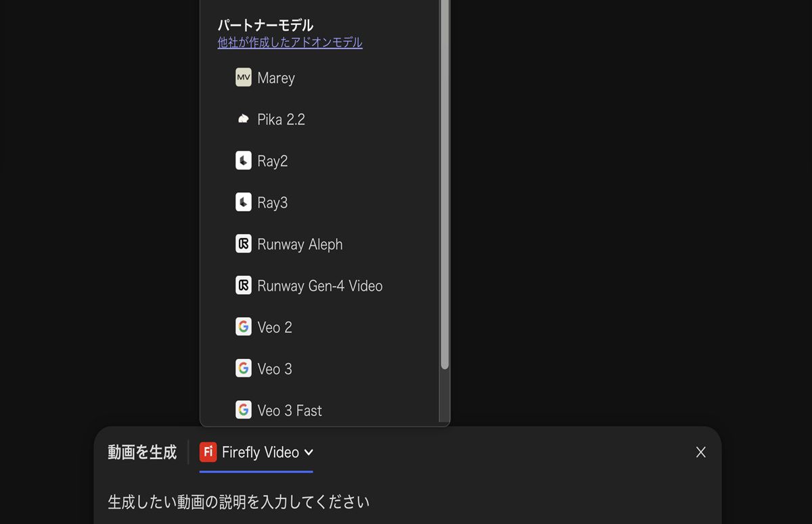
Task: Click the Ray3 model logo icon
Action: 244,202
